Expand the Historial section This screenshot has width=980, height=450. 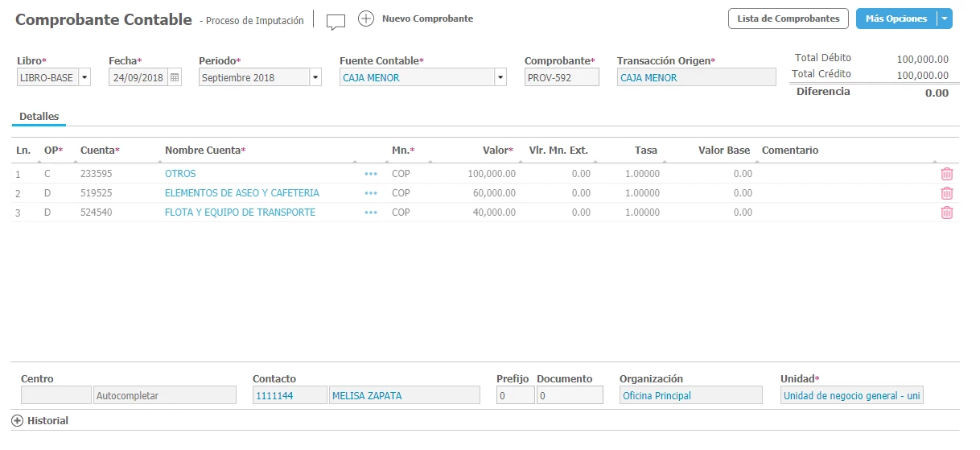(x=18, y=421)
